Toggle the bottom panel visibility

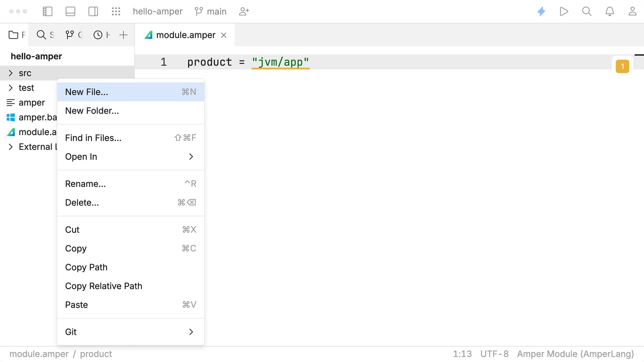point(70,11)
